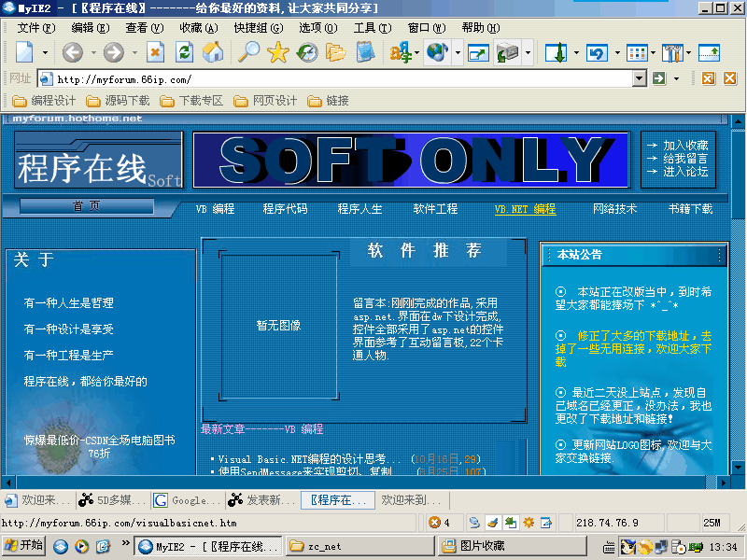The height and width of the screenshot is (560, 747).
Task: Click the Refresh page toolbar icon
Action: [184, 53]
